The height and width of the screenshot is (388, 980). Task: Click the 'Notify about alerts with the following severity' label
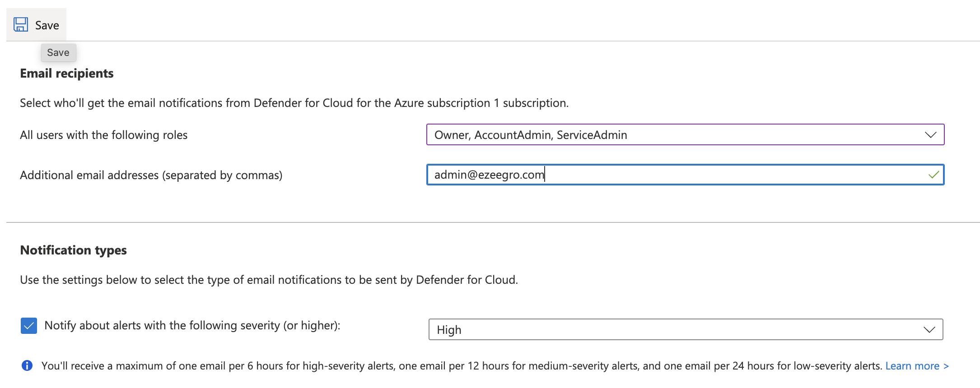[x=192, y=325]
